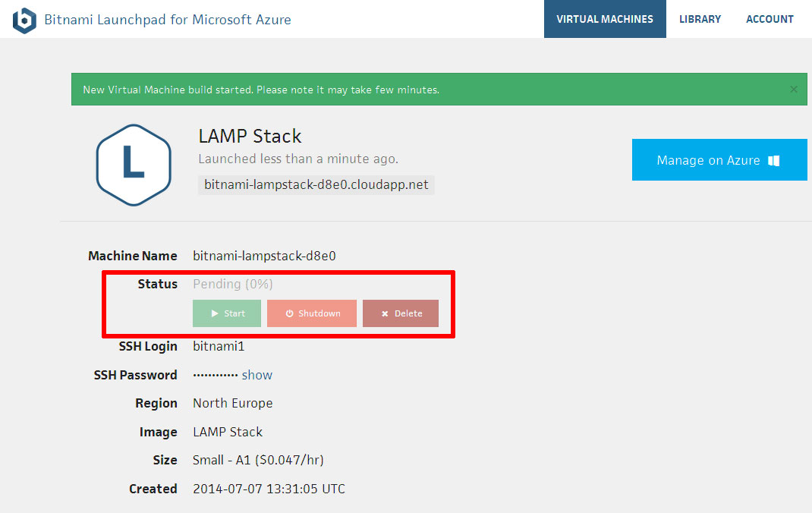Image resolution: width=812 pixels, height=513 pixels.
Task: Select the created timestamp 2014-07-07 13:31:05 UTC
Action: pyautogui.click(x=269, y=489)
